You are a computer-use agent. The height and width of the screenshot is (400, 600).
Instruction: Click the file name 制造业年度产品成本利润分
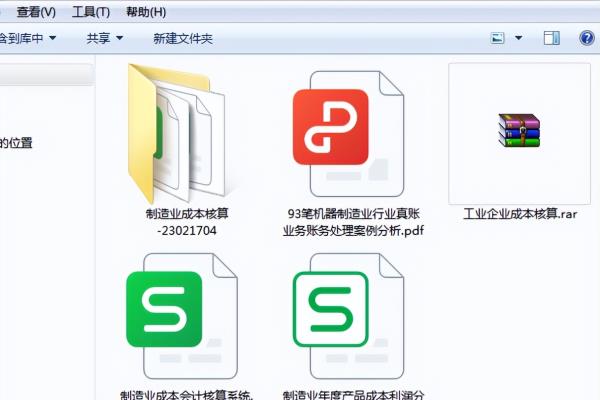(353, 395)
